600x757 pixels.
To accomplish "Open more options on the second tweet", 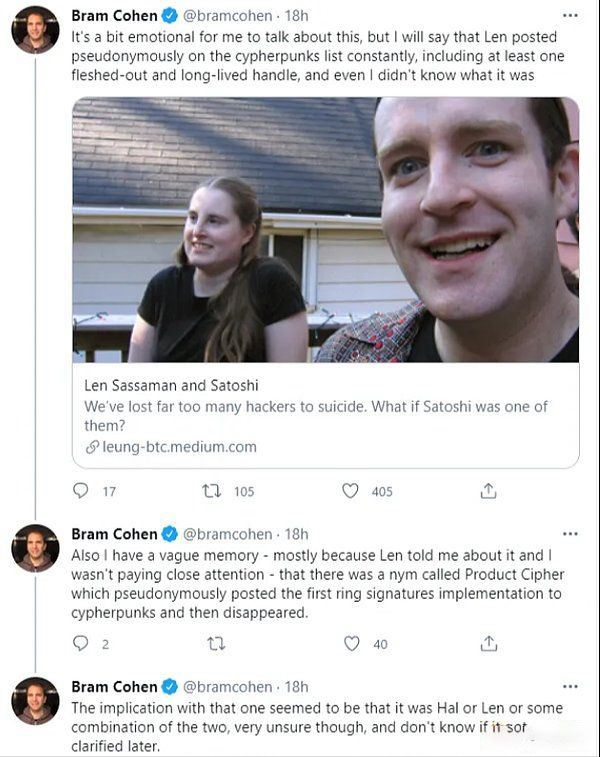I will [570, 534].
